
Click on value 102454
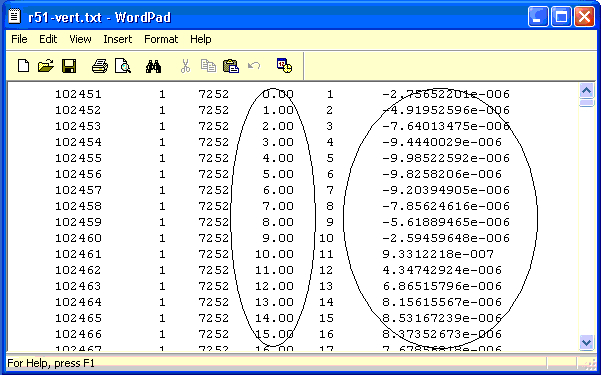[x=78, y=142]
